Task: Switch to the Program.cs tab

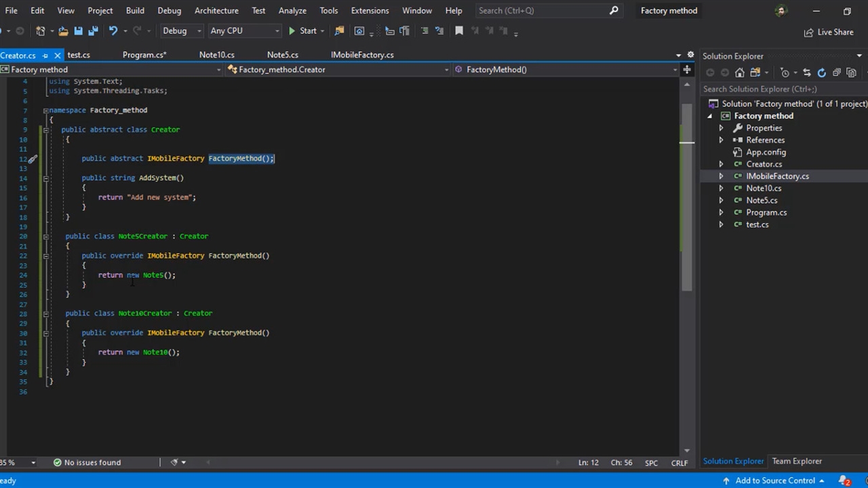Action: coord(144,55)
